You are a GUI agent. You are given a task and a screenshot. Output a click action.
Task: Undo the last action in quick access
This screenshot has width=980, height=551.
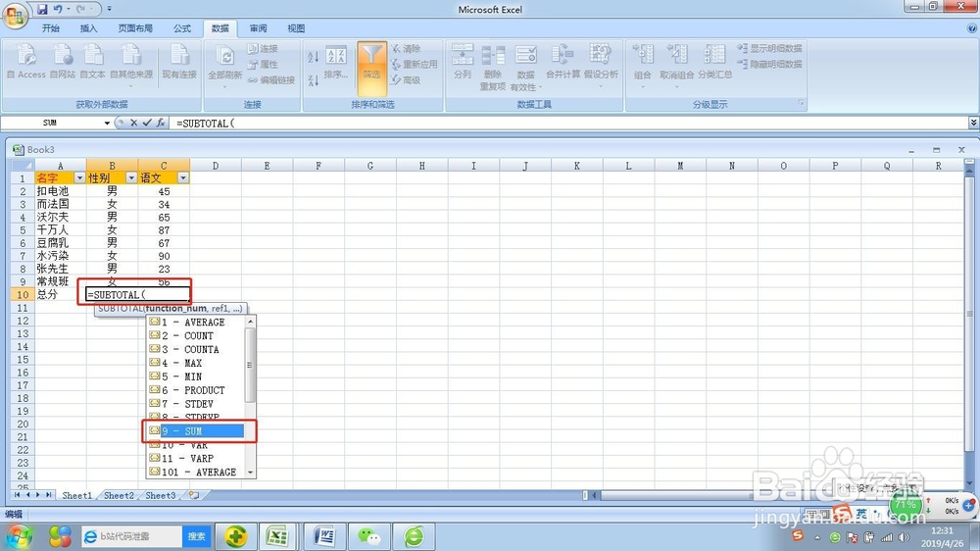(x=58, y=9)
